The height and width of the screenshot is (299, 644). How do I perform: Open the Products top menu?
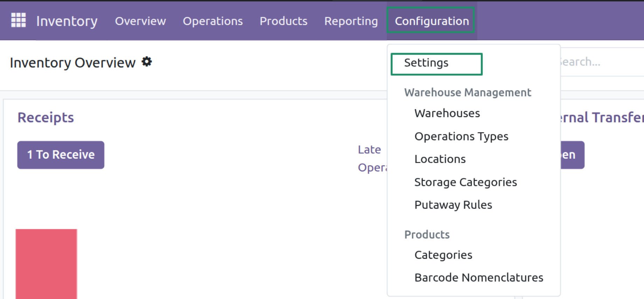pos(284,21)
